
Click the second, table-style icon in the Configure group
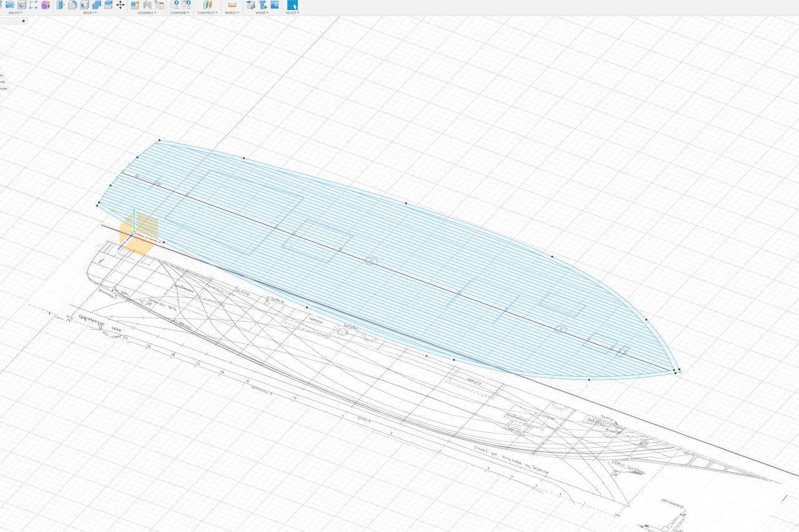pos(186,5)
